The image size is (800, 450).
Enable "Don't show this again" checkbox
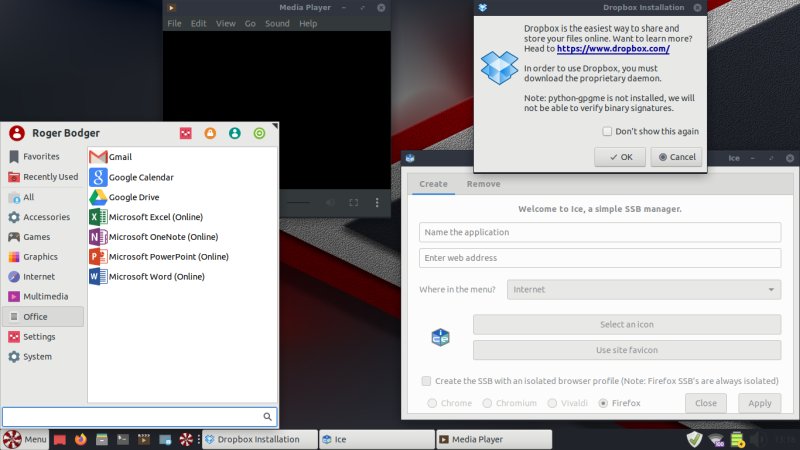[x=608, y=131]
